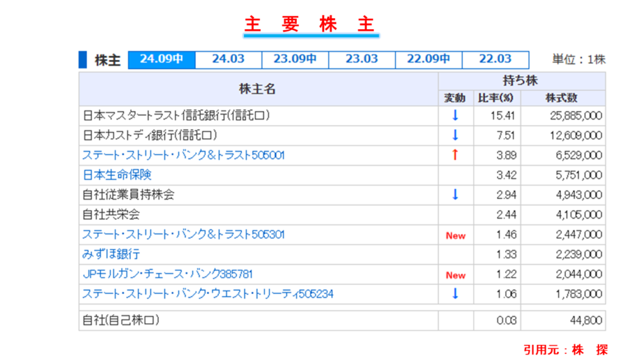Click share count 4,105,000
The height and width of the screenshot is (363, 644).
pos(579,215)
